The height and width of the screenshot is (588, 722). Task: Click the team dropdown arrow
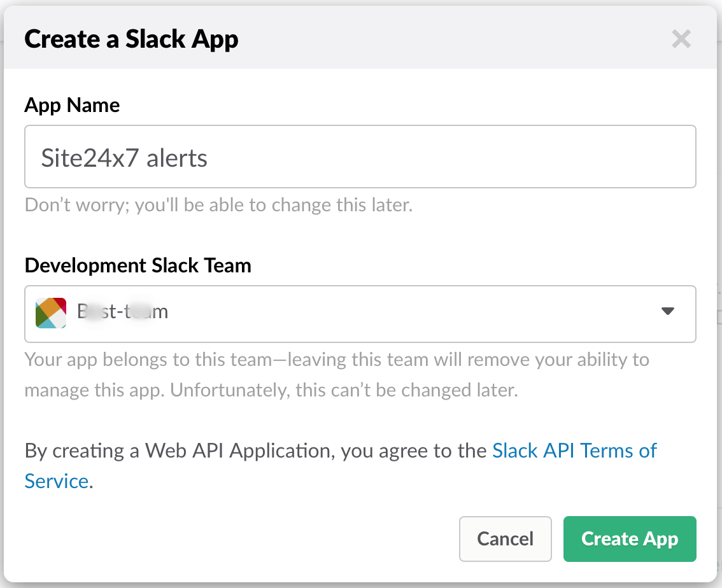[x=668, y=311]
